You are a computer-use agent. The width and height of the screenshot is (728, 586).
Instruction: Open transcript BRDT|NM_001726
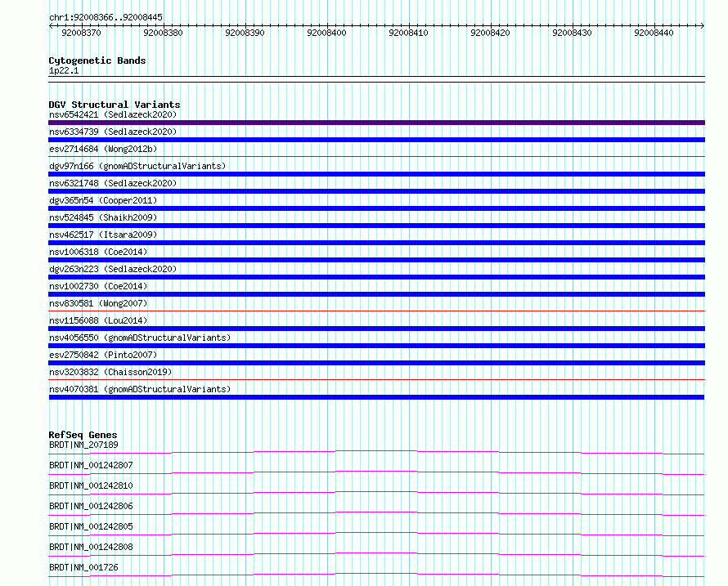[83, 567]
